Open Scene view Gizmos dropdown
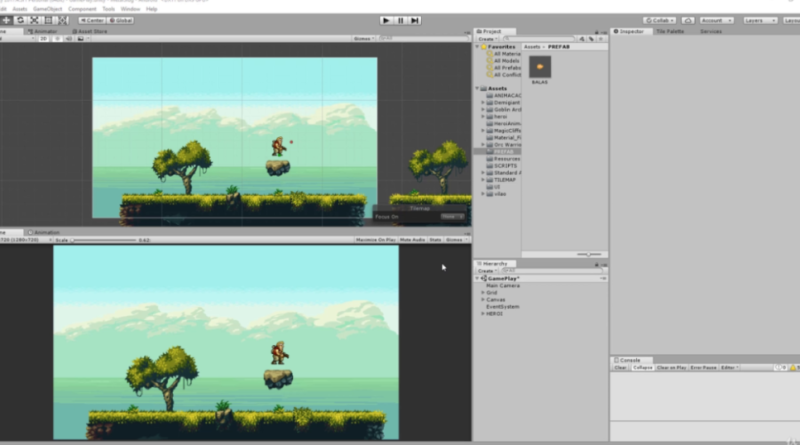The image size is (800, 445). 364,39
